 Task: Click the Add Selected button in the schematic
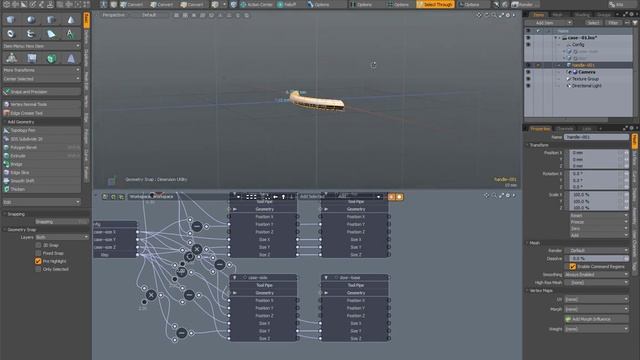tap(312, 197)
